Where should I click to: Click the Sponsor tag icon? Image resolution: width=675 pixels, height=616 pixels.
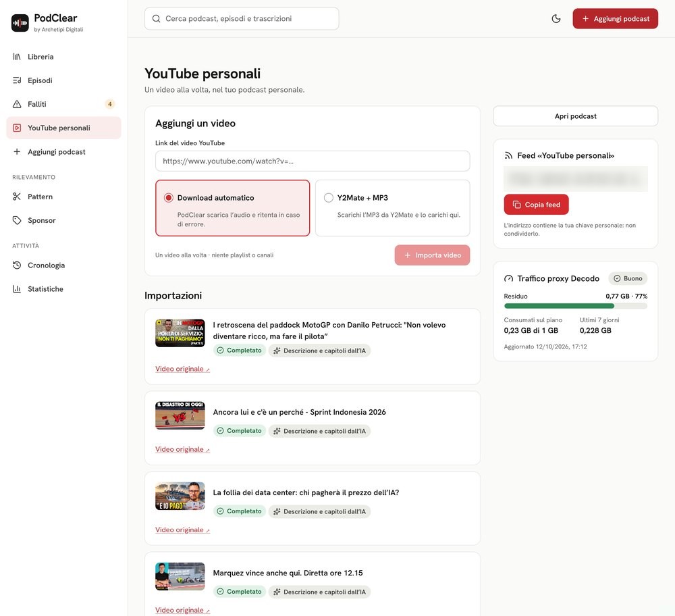click(x=17, y=220)
